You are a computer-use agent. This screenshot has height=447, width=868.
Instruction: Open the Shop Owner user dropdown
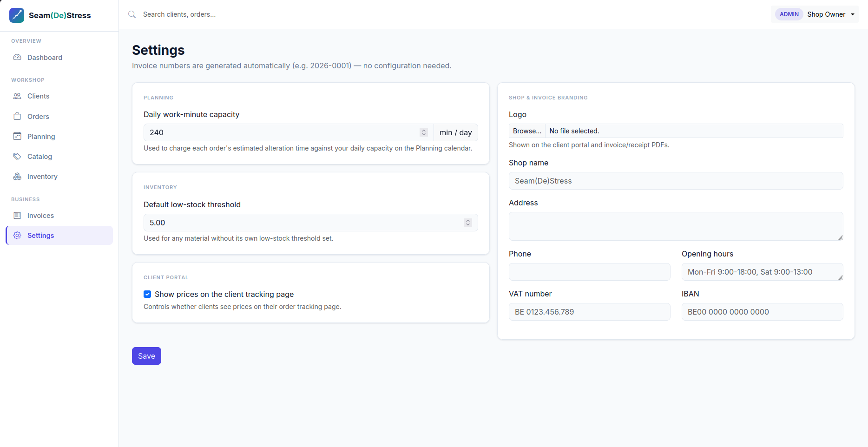click(x=815, y=14)
